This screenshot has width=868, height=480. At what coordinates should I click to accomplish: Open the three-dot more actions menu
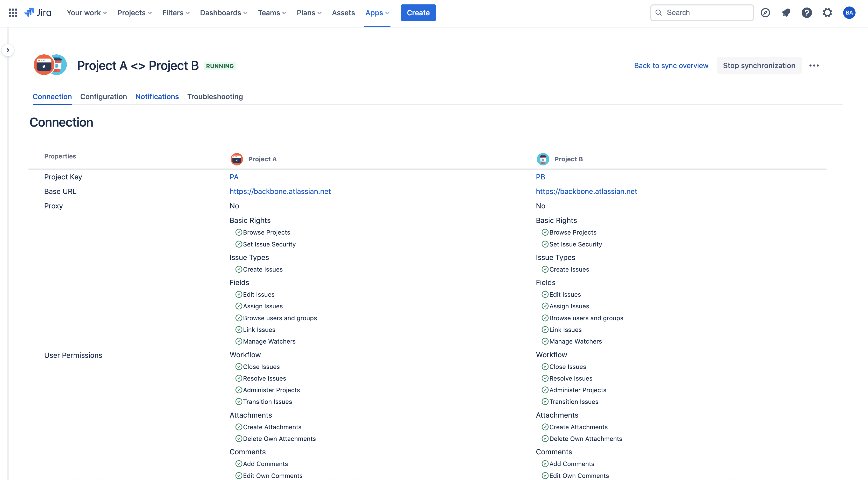814,66
